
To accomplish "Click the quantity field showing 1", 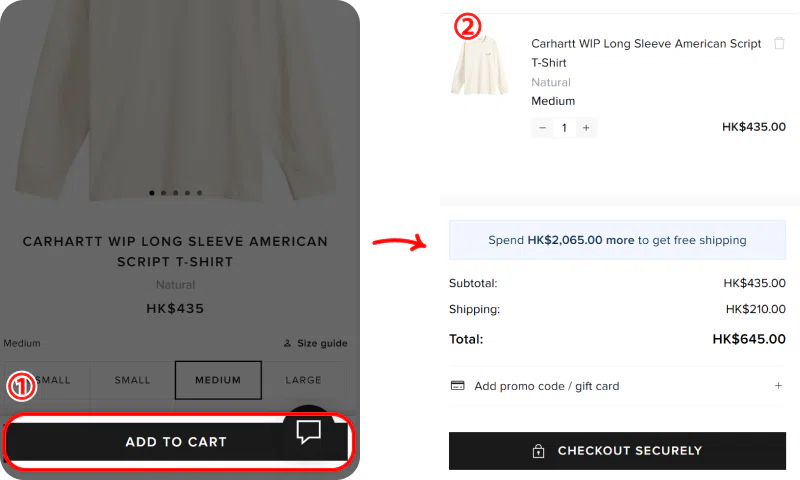I will (564, 128).
